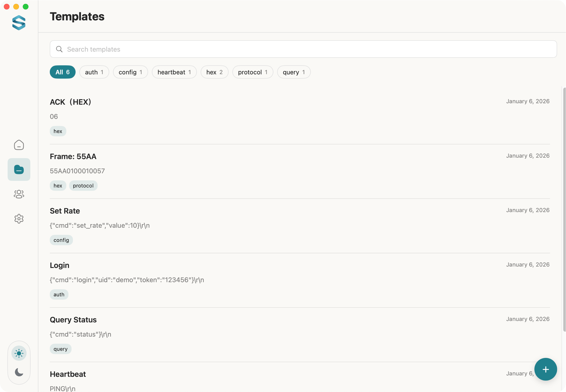Click the magnifier icon in the search bar

(59, 49)
